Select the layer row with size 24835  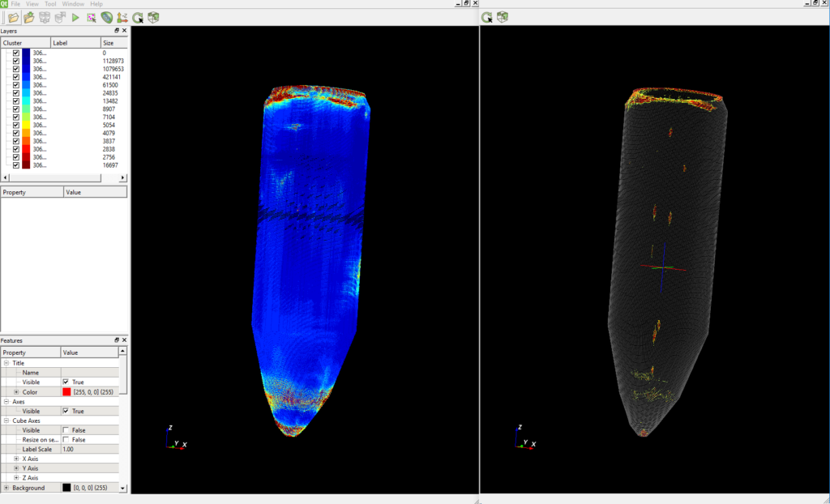tap(64, 93)
